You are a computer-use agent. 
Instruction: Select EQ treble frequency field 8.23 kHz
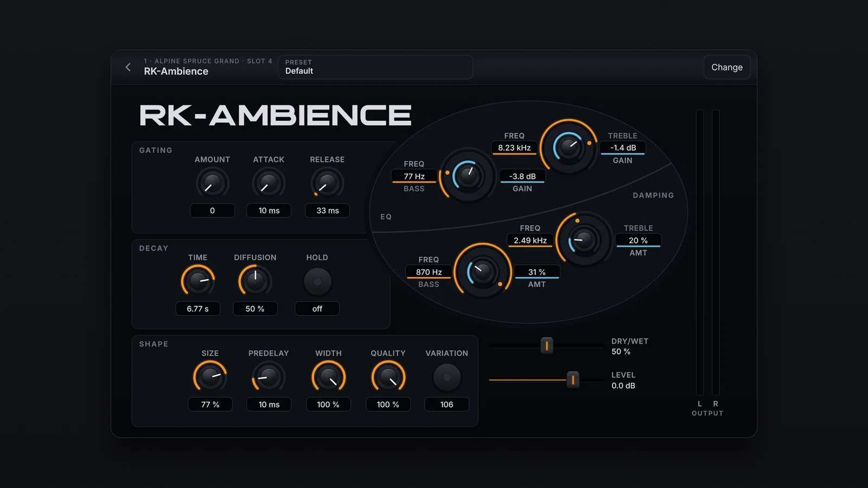(514, 147)
